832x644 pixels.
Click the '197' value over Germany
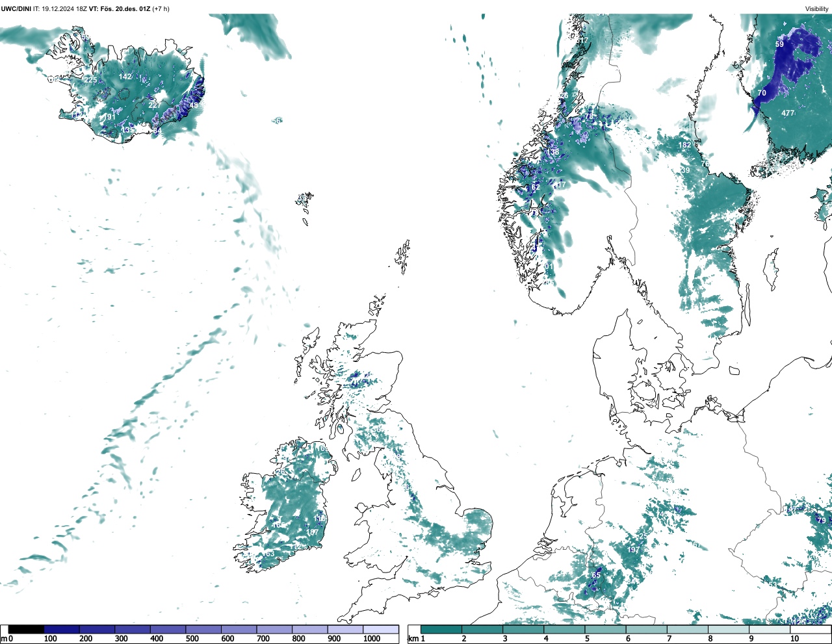coord(633,550)
